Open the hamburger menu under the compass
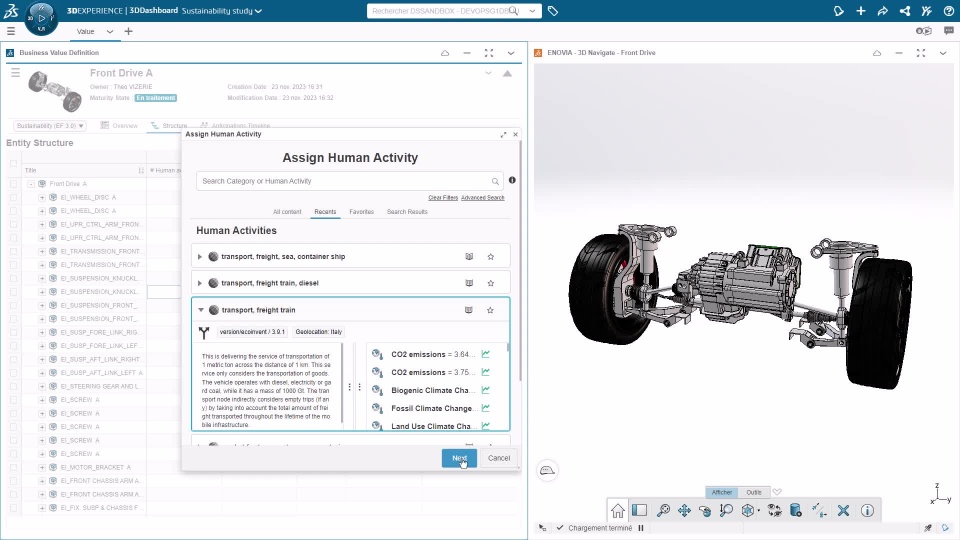 click(10, 31)
